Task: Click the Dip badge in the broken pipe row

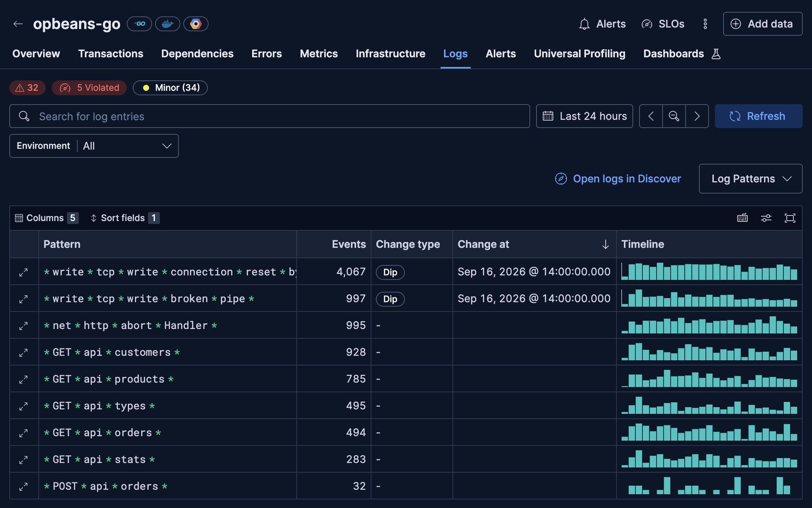Action: pos(390,299)
